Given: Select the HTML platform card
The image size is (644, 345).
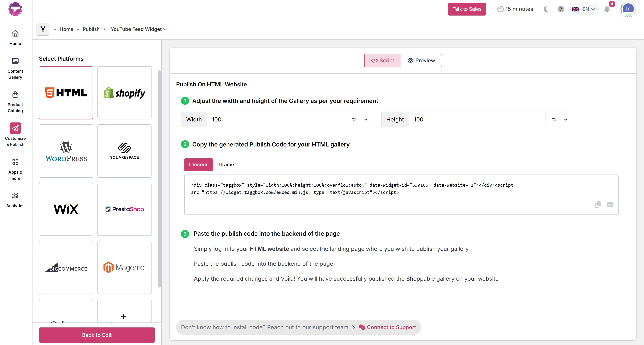Looking at the screenshot, I should point(66,93).
